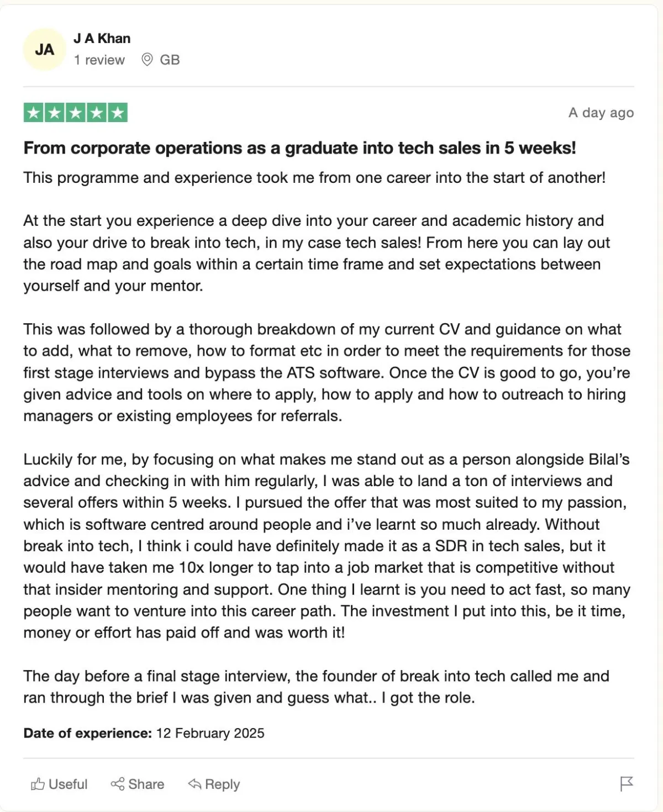Click the JA avatar circle

point(45,50)
